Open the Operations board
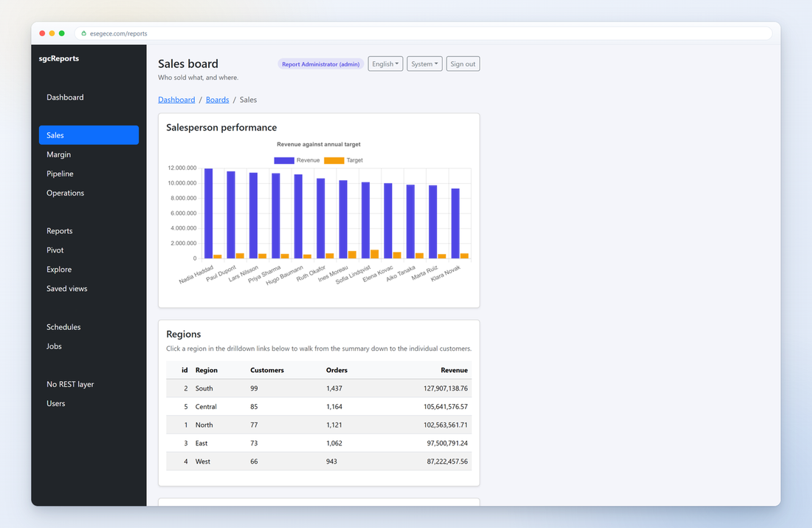 point(65,193)
